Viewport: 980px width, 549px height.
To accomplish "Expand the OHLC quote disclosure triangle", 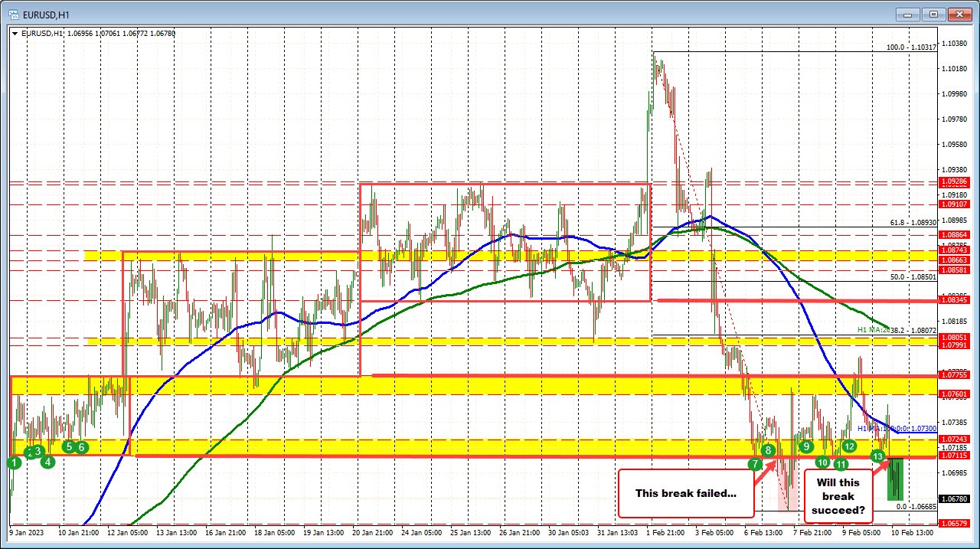I will coord(15,34).
